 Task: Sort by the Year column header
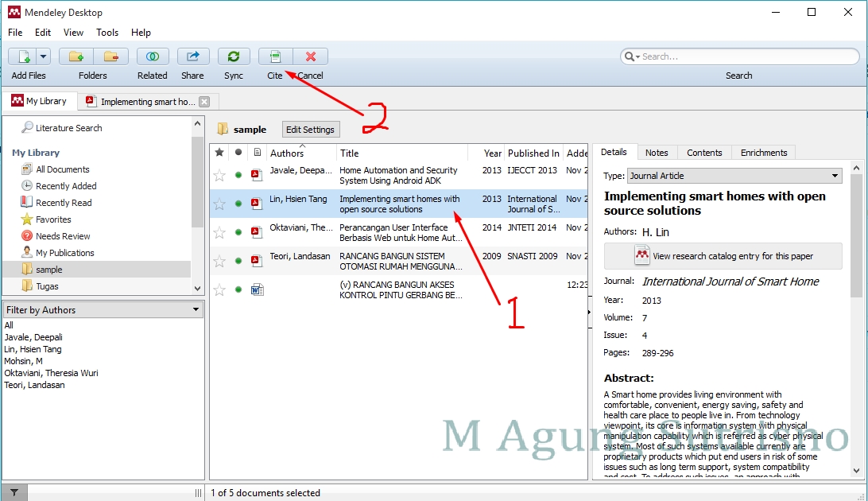(486, 153)
